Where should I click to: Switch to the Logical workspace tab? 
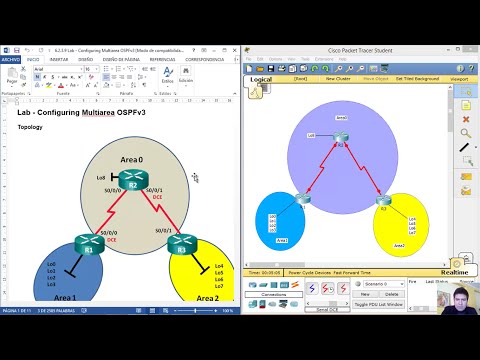[x=261, y=79]
